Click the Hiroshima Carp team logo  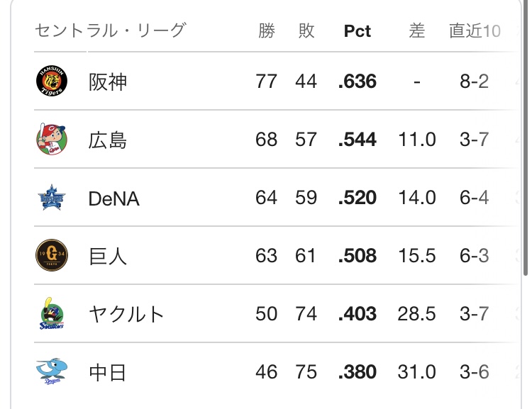(x=52, y=140)
